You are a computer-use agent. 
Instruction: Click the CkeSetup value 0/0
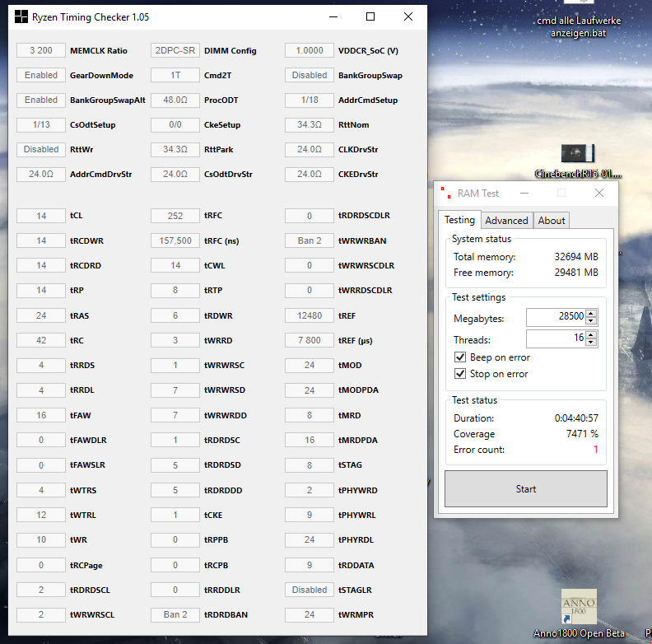click(x=175, y=124)
